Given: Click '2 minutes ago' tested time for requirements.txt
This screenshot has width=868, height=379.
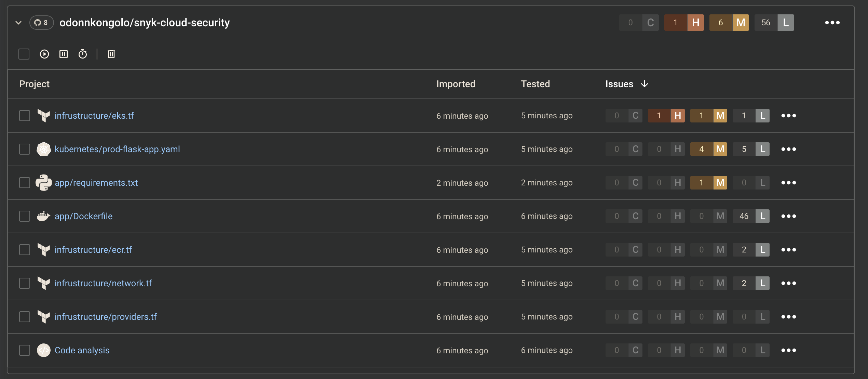Looking at the screenshot, I should (x=546, y=183).
